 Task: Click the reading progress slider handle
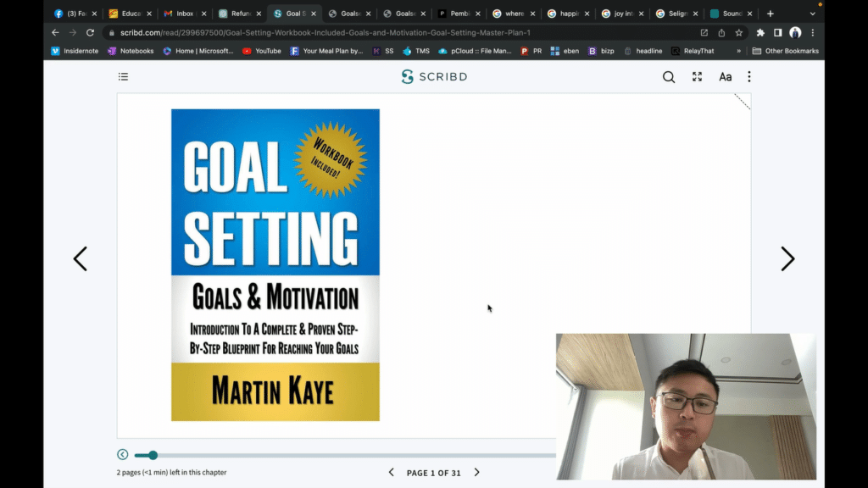[x=153, y=455]
